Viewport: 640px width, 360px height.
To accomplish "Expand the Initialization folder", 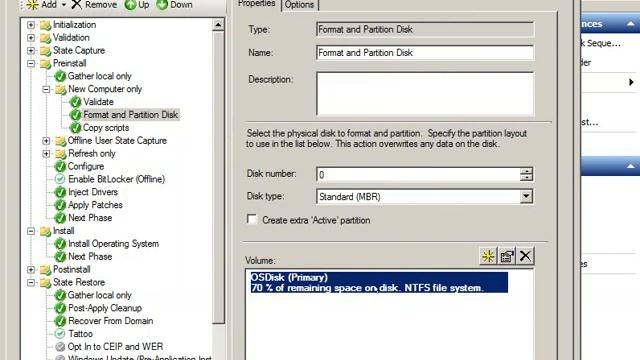I will [31, 25].
